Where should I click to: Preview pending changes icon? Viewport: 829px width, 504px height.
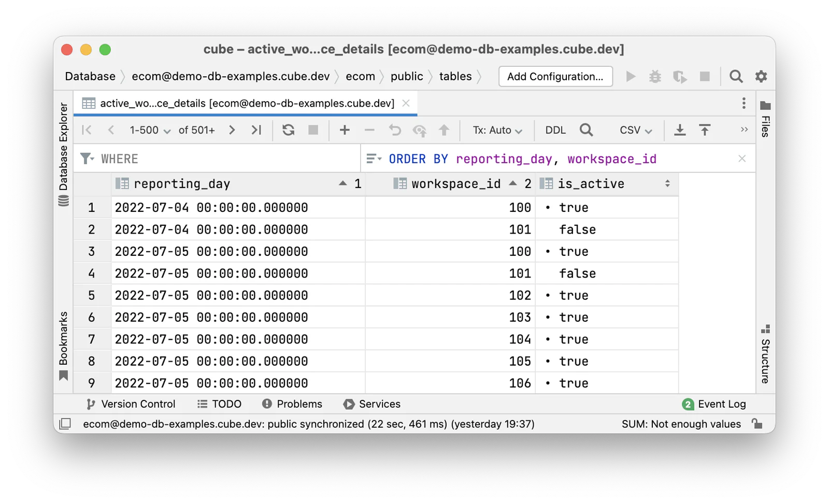click(420, 131)
